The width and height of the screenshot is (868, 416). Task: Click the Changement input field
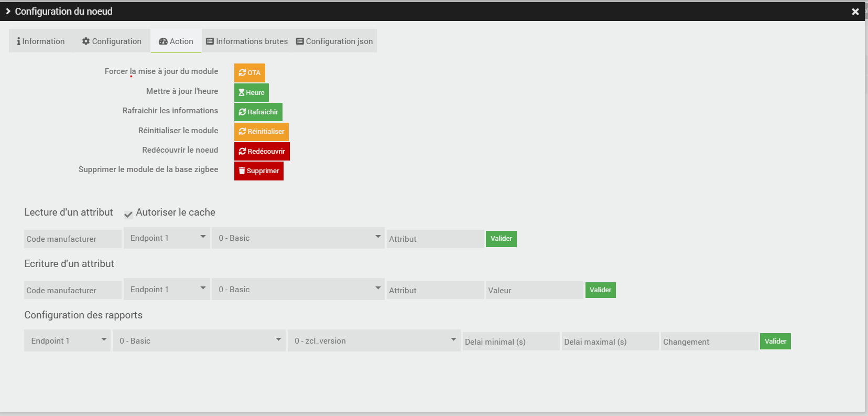(x=710, y=342)
